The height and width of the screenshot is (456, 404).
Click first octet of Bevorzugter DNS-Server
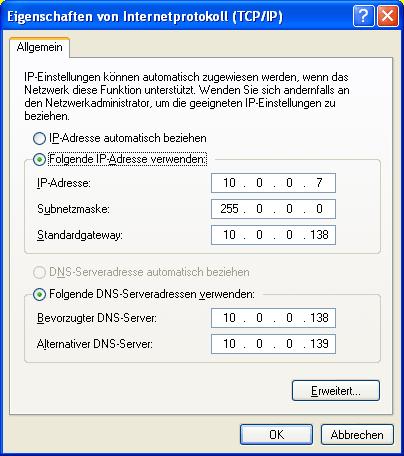(x=229, y=318)
